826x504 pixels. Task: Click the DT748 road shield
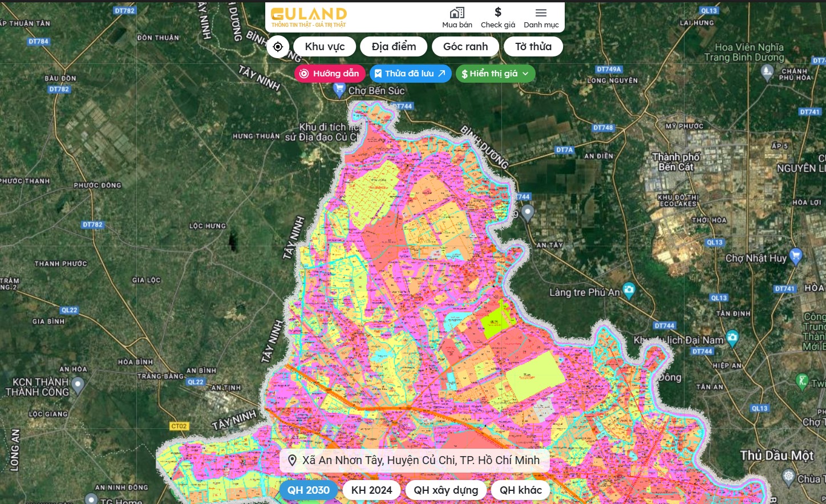coord(603,128)
